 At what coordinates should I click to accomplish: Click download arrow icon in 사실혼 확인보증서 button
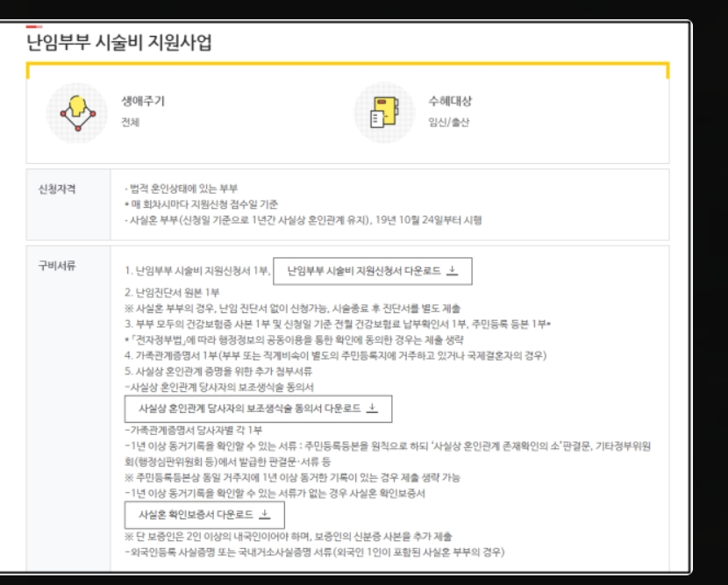tap(264, 514)
